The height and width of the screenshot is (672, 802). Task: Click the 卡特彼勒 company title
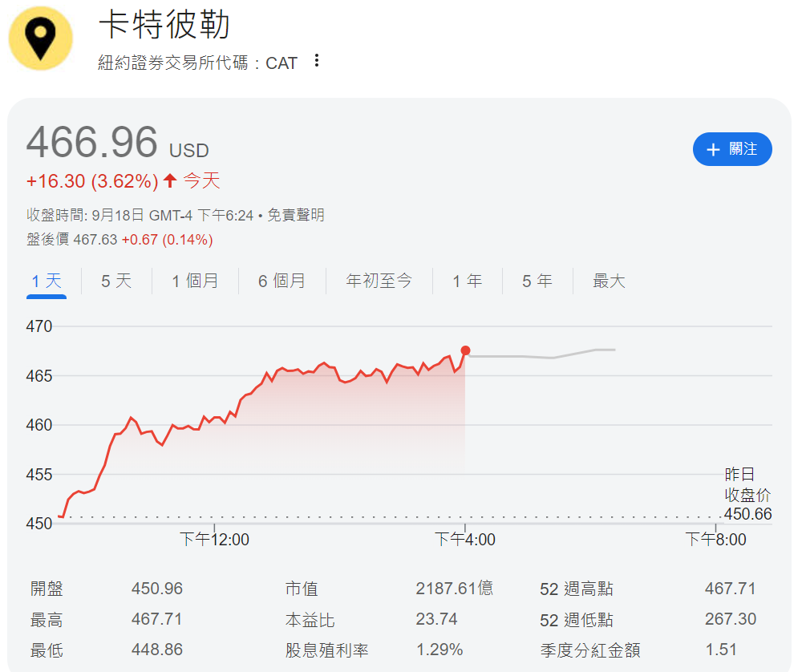point(164,25)
